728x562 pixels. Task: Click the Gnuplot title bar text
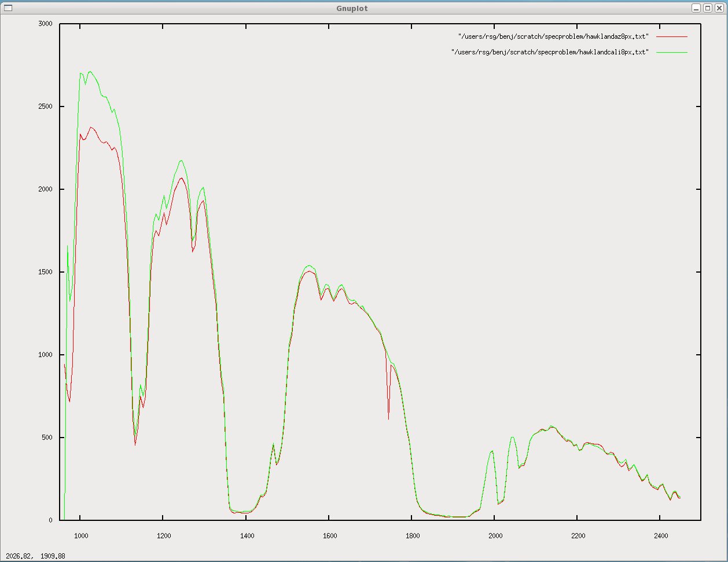tap(352, 8)
